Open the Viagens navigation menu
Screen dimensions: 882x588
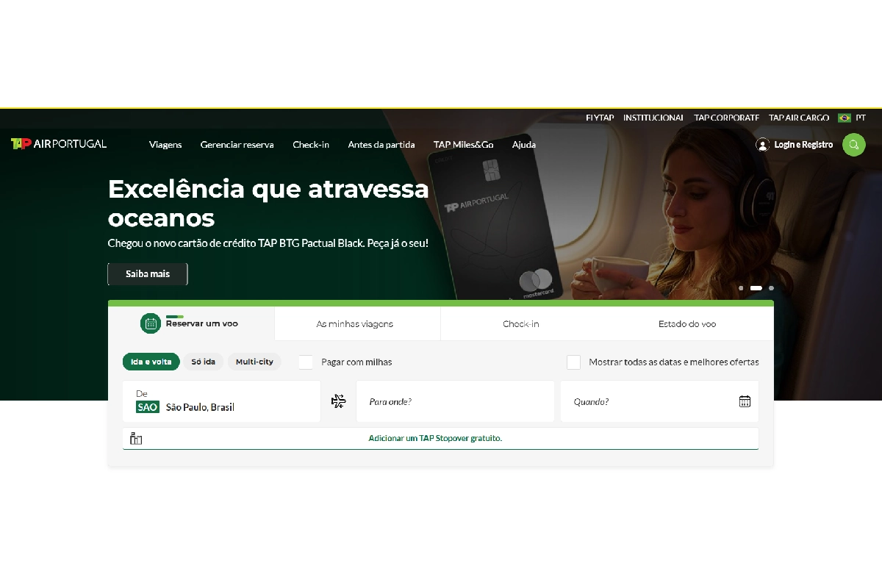[x=165, y=145]
